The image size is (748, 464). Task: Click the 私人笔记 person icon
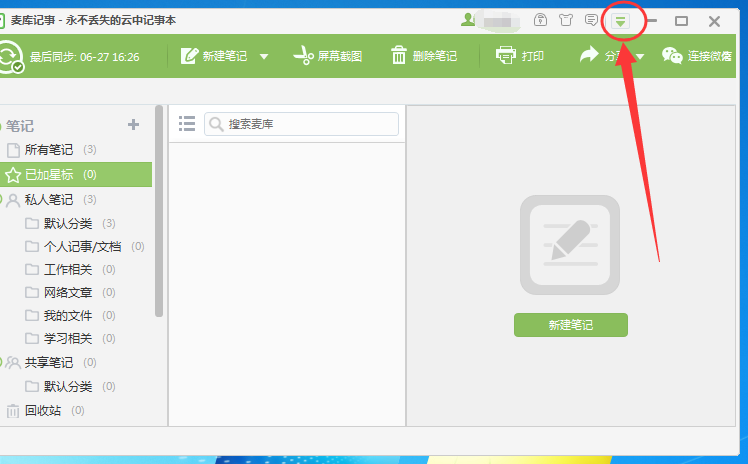pyautogui.click(x=13, y=200)
